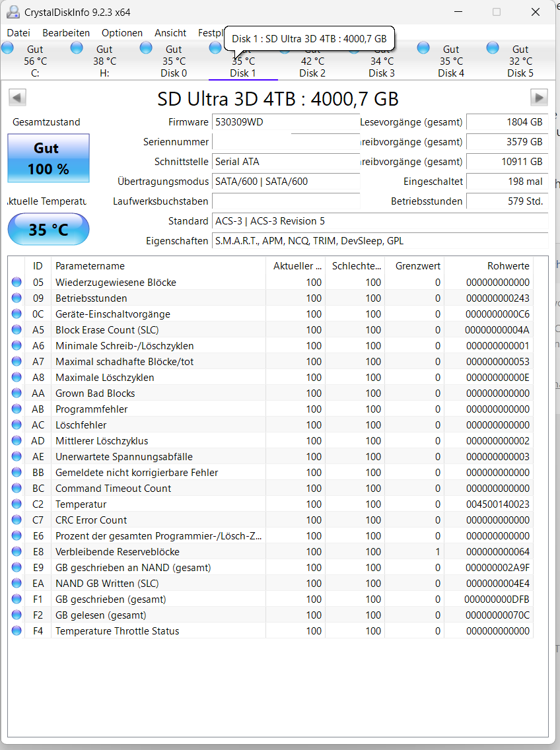The height and width of the screenshot is (750, 560).
Task: Open the Ansicht menu
Action: point(170,33)
